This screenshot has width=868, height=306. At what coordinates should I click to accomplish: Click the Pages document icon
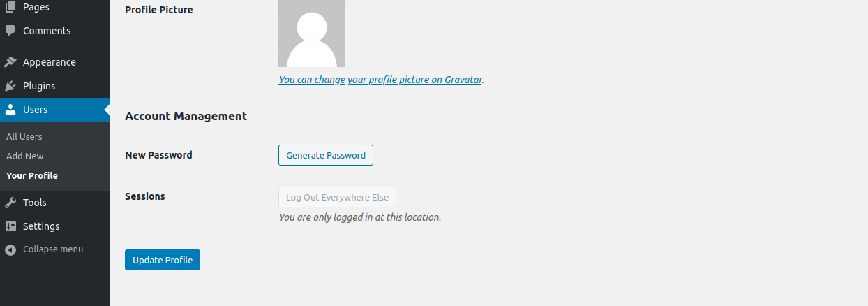point(10,7)
